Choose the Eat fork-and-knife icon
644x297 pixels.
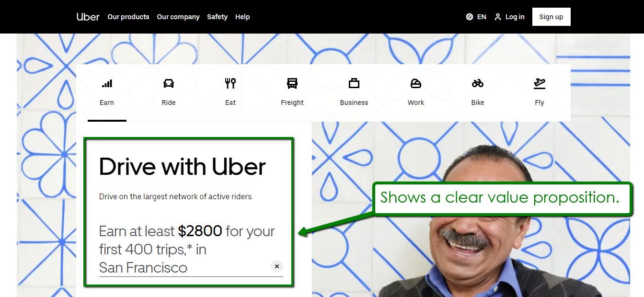point(230,83)
